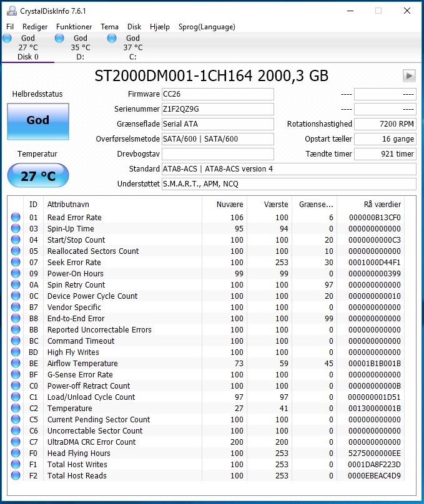This screenshot has width=424, height=504.
Task: Click status icon for Spin Retry Count
Action: point(16,285)
